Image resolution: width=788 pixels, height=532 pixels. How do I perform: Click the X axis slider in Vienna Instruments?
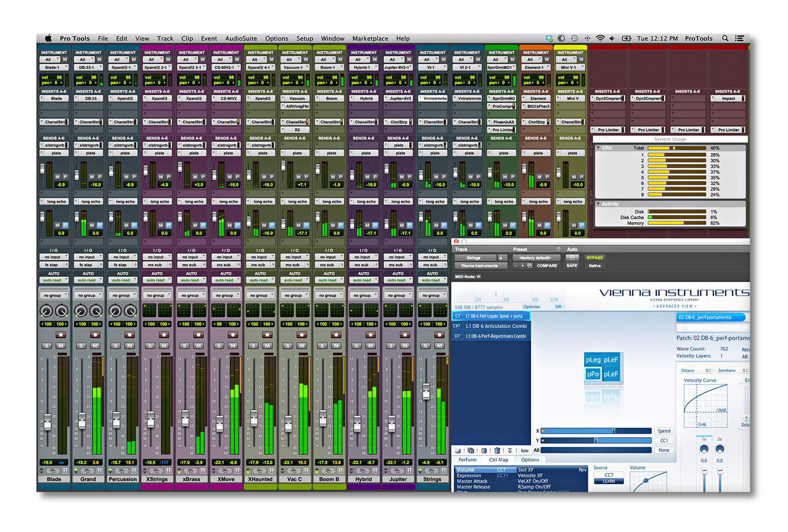click(596, 431)
